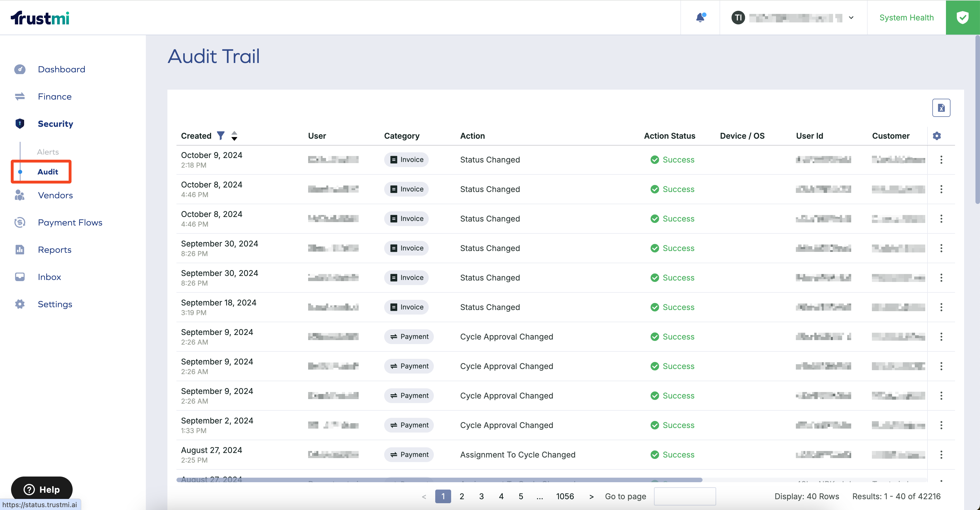Image resolution: width=980 pixels, height=510 pixels.
Task: Navigate to the Dashboard menu item
Action: [61, 69]
